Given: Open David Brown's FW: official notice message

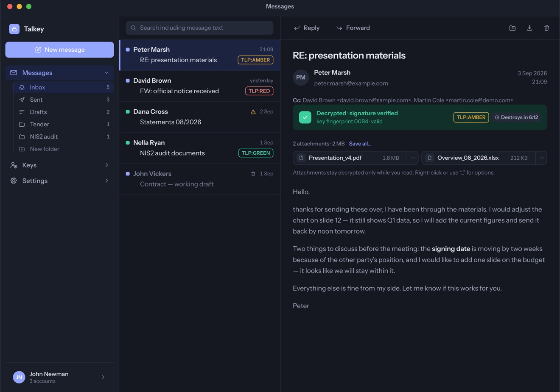Looking at the screenshot, I should pyautogui.click(x=200, y=86).
